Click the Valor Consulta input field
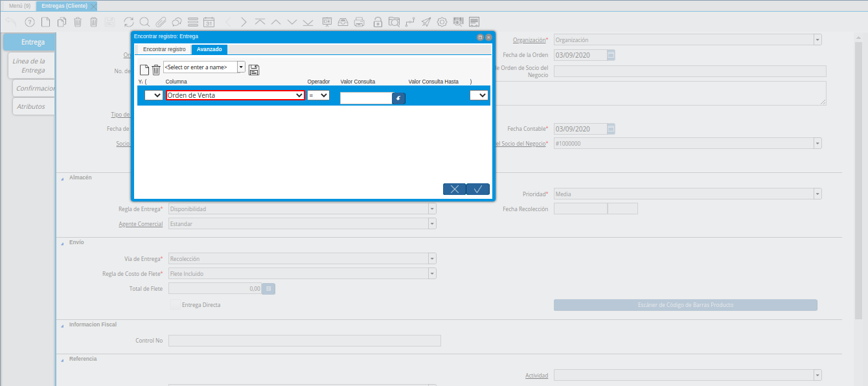This screenshot has height=386, width=868. (x=366, y=98)
